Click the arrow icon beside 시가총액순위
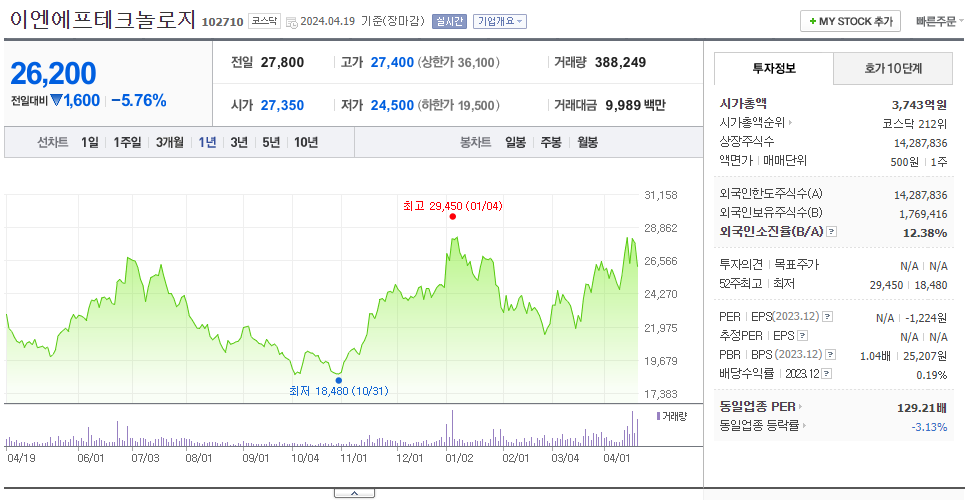Viewport: 968px width, 500px height. click(790, 123)
